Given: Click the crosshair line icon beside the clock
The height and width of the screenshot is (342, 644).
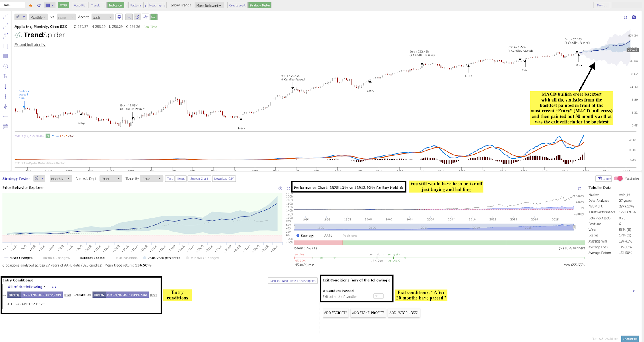Looking at the screenshot, I should (x=146, y=17).
